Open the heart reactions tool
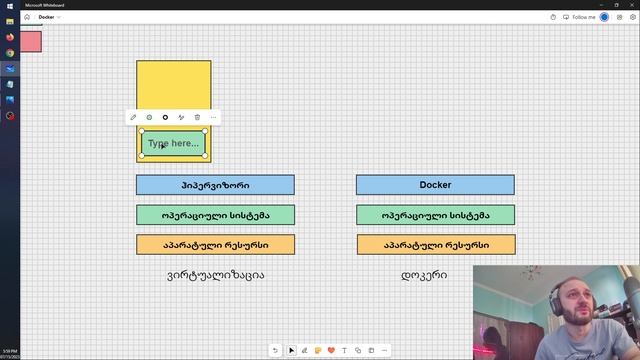Image resolution: width=640 pixels, height=360 pixels. (x=331, y=350)
